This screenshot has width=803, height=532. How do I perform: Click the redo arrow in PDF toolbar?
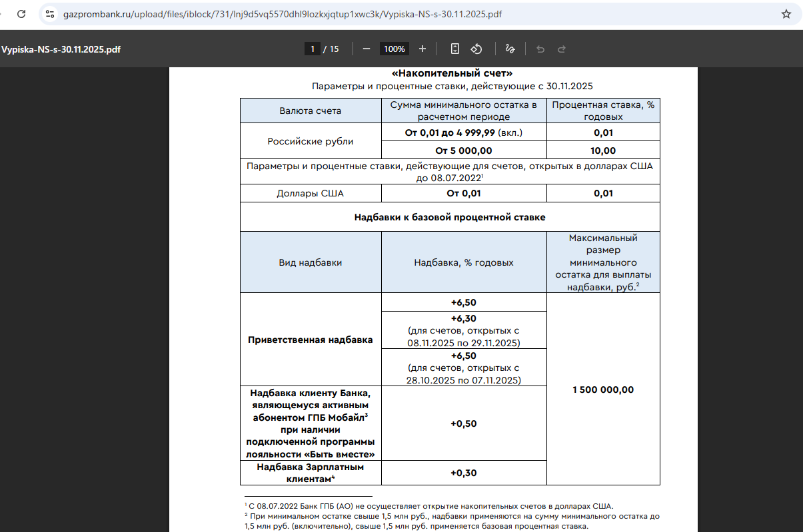pos(561,49)
